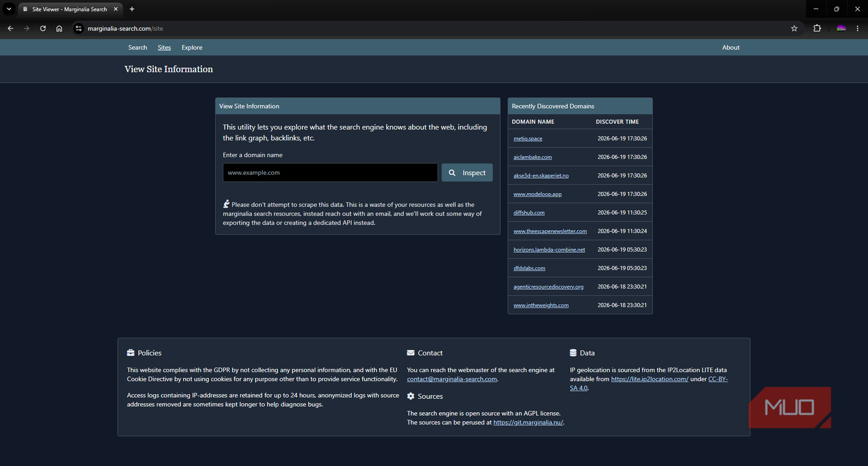The width and height of the screenshot is (868, 466).
Task: Open the metiq.space domain link
Action: pyautogui.click(x=528, y=139)
